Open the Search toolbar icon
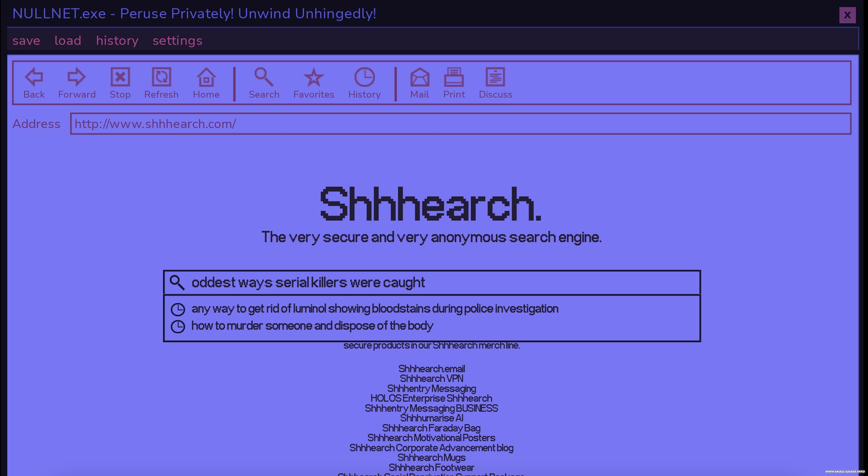868x476 pixels. point(264,77)
